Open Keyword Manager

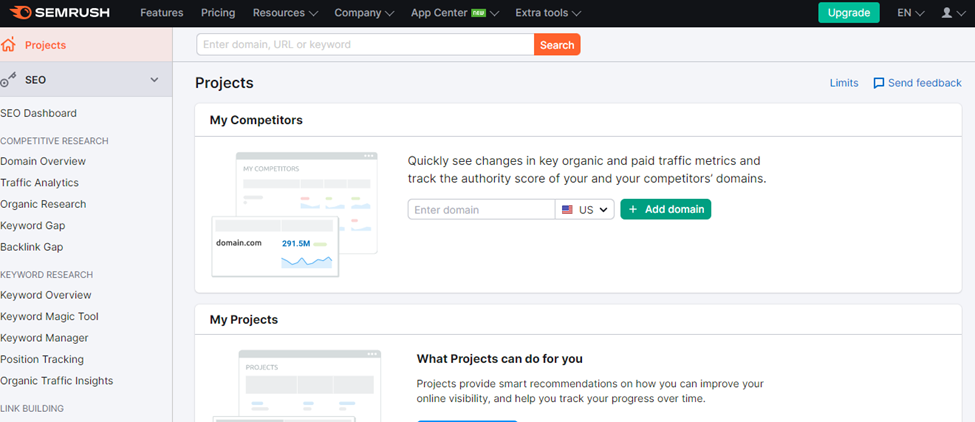coord(44,338)
